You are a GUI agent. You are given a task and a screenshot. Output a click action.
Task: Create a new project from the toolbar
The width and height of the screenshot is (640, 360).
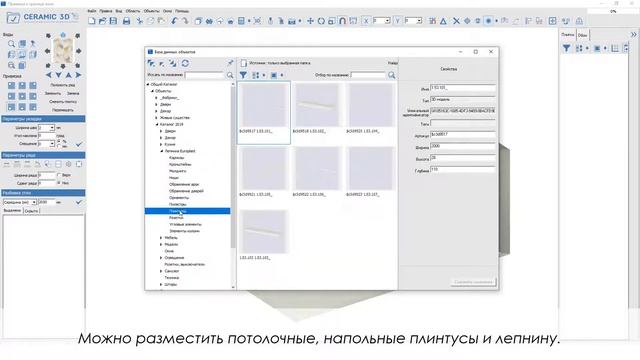coord(92,21)
